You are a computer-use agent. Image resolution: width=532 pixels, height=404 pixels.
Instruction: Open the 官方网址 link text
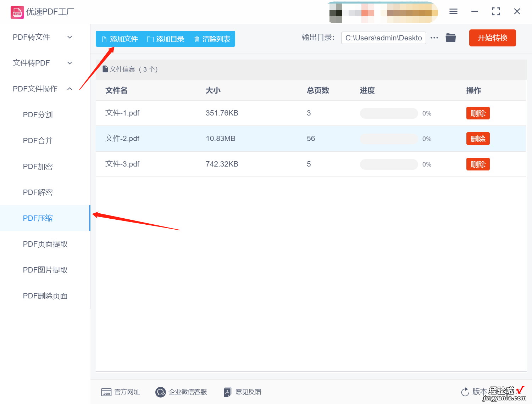point(127,392)
